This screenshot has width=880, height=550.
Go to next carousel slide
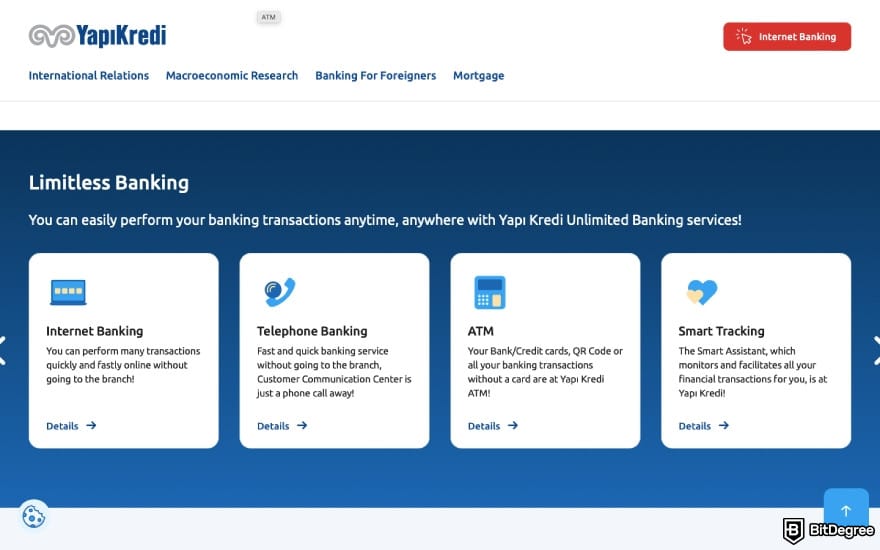coord(877,351)
